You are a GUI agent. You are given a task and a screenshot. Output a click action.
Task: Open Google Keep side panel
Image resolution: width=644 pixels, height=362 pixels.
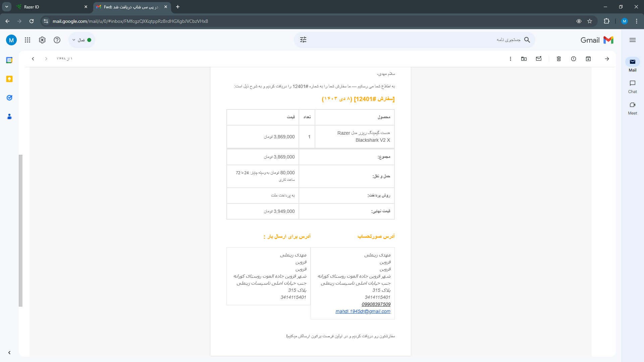[x=9, y=79]
